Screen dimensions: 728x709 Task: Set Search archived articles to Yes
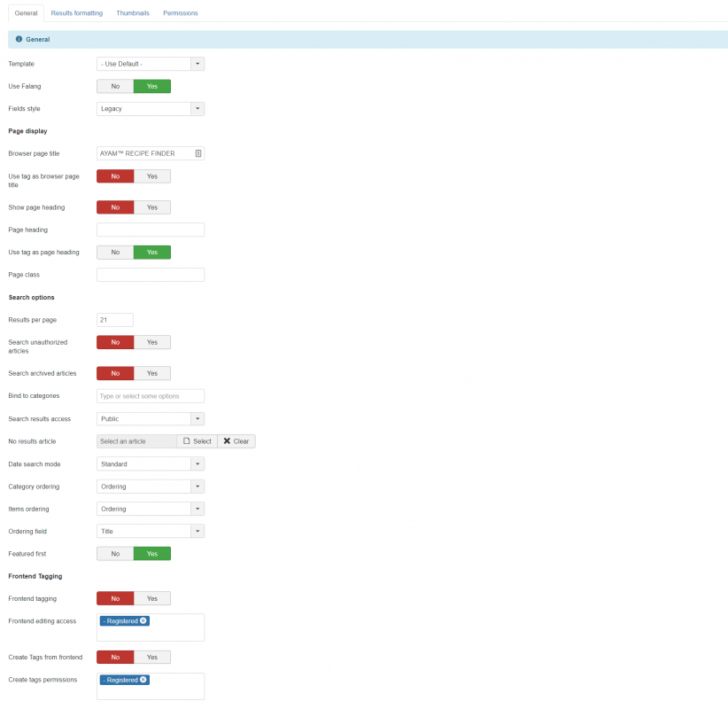click(152, 373)
